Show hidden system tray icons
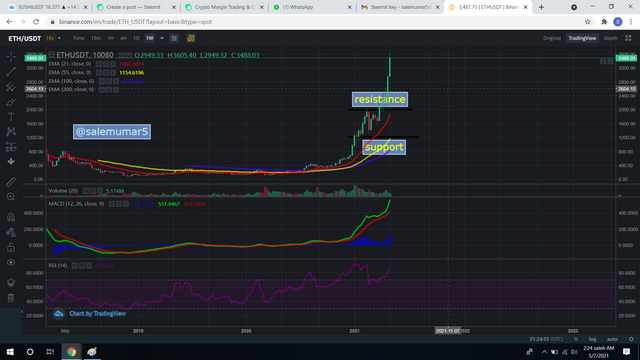640x360 pixels. pos(544,351)
